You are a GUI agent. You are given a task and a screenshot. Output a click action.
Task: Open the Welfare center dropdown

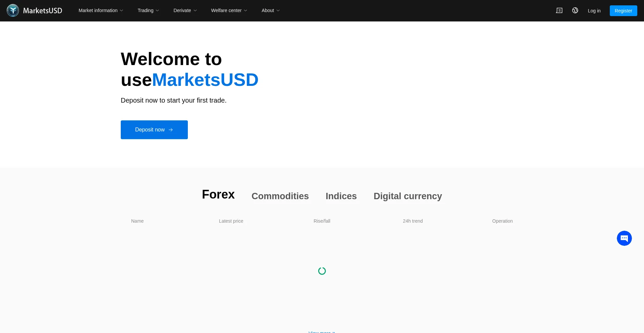click(x=229, y=10)
